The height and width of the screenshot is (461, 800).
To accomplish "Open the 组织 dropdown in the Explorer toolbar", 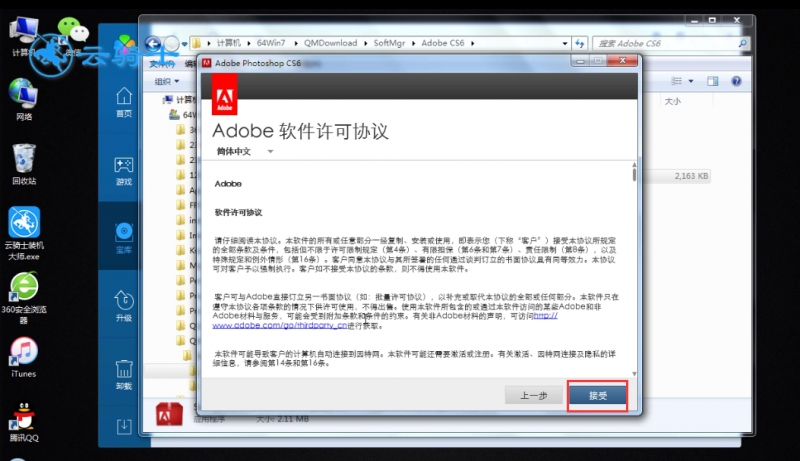I will pos(167,81).
